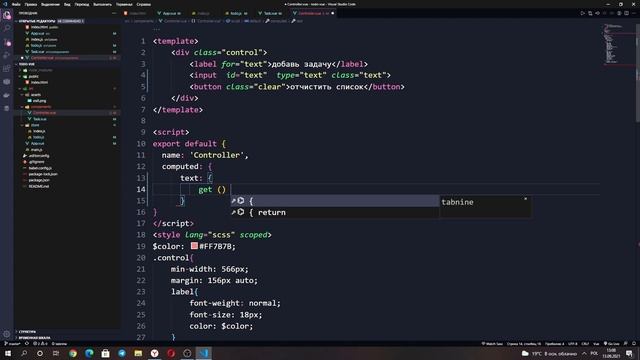640x360 pixels.
Task: Click the split editor icon in the title bar
Action: tap(627, 13)
